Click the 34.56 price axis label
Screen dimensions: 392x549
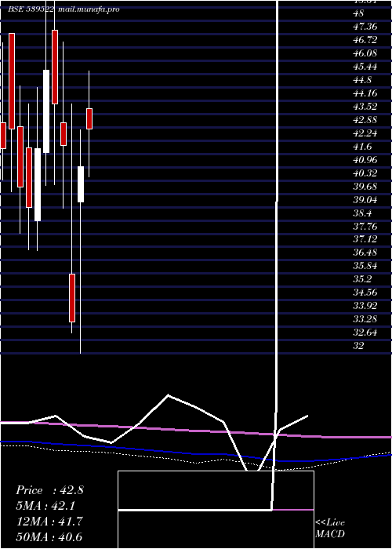(365, 293)
